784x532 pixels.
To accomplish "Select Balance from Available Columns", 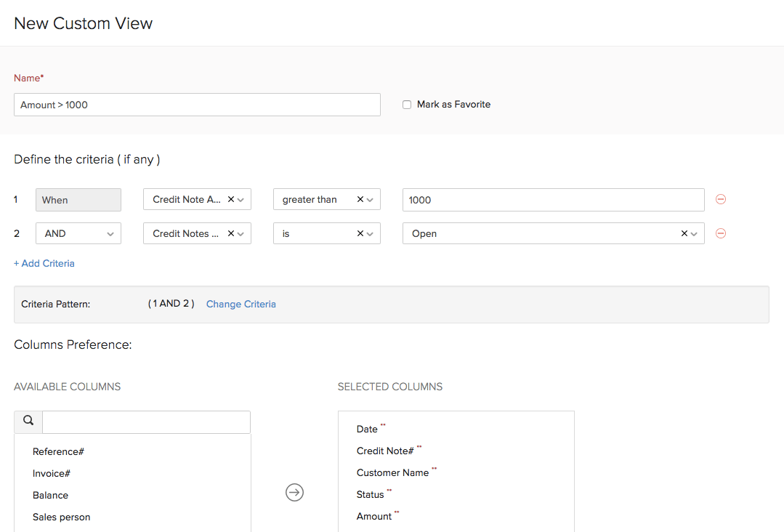I will coord(50,495).
